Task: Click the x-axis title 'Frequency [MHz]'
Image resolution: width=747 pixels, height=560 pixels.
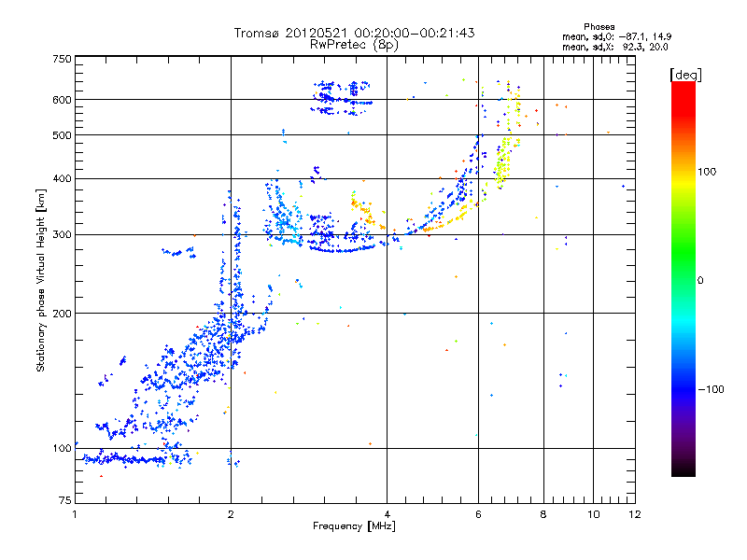Action: (x=354, y=526)
